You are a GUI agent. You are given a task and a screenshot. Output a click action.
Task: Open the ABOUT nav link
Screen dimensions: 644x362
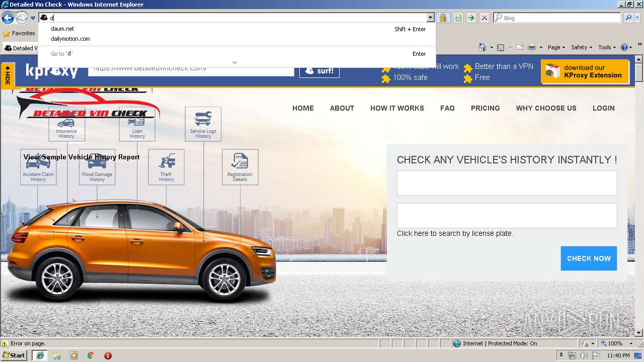click(342, 108)
